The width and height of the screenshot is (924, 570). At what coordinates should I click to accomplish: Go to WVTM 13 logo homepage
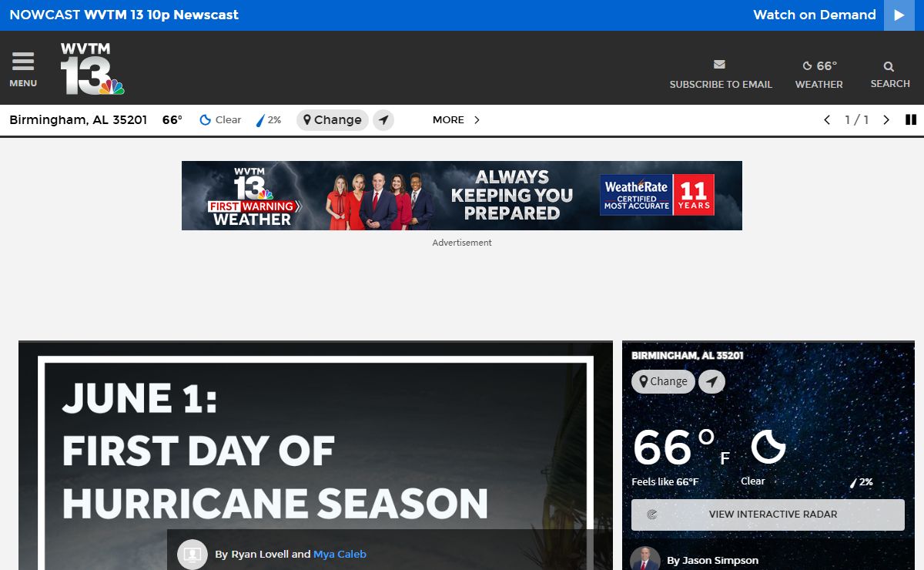click(x=92, y=69)
